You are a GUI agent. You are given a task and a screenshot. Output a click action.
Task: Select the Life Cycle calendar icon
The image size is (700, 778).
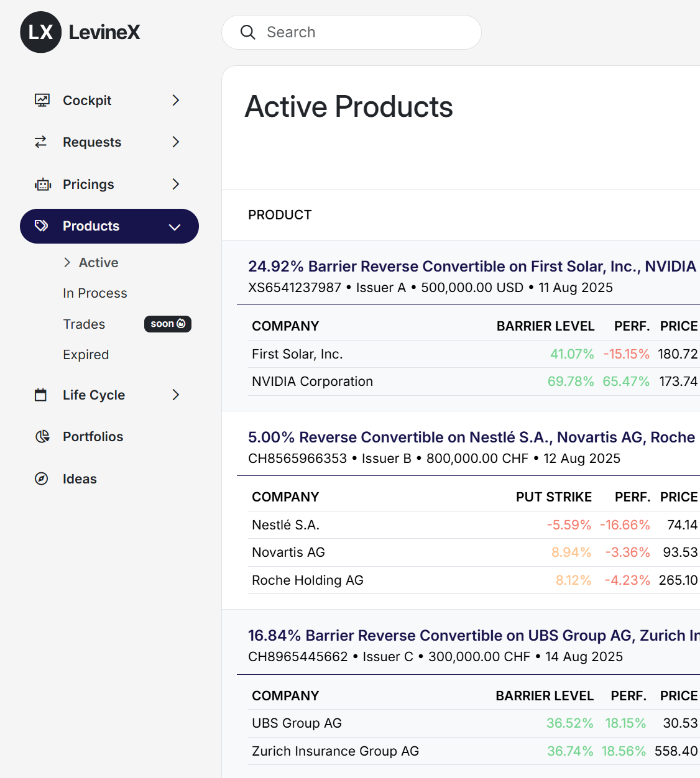point(41,395)
